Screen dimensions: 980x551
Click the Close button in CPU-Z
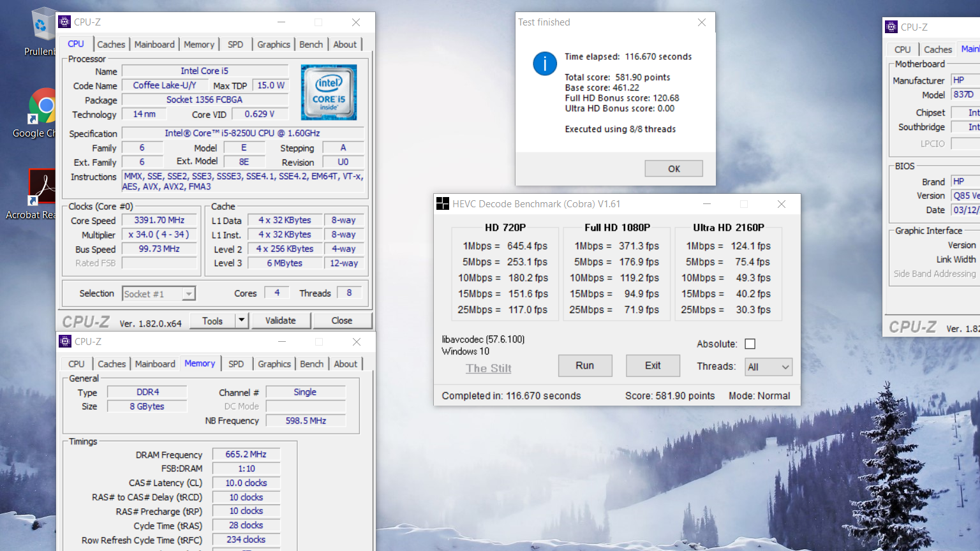click(341, 320)
